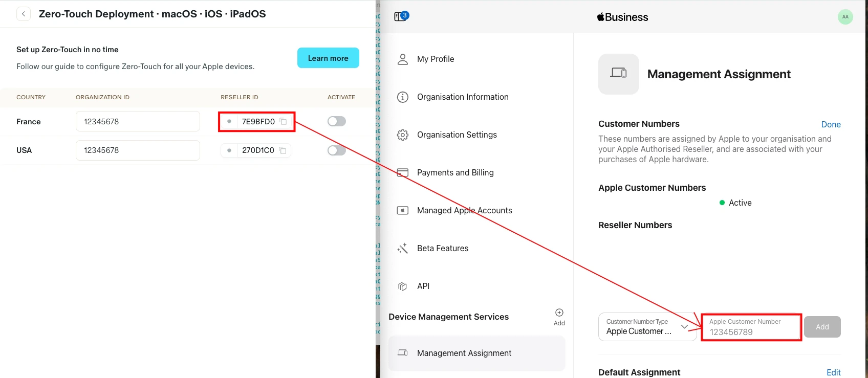Click the Apple Business logo
868x378 pixels.
pos(622,17)
